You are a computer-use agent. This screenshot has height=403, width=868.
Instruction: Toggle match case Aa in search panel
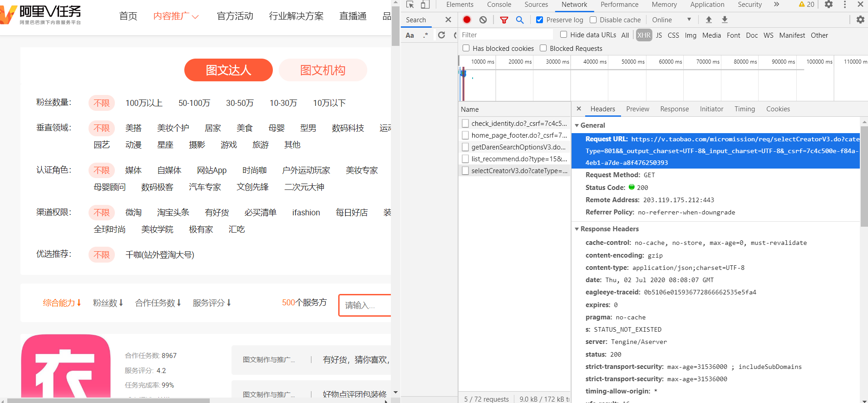click(x=410, y=35)
